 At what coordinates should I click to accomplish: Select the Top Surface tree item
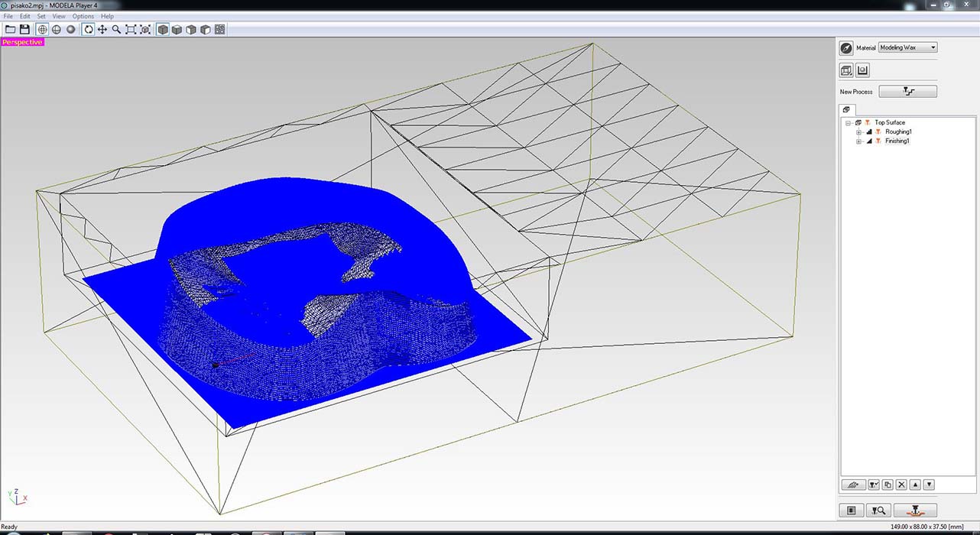(890, 122)
